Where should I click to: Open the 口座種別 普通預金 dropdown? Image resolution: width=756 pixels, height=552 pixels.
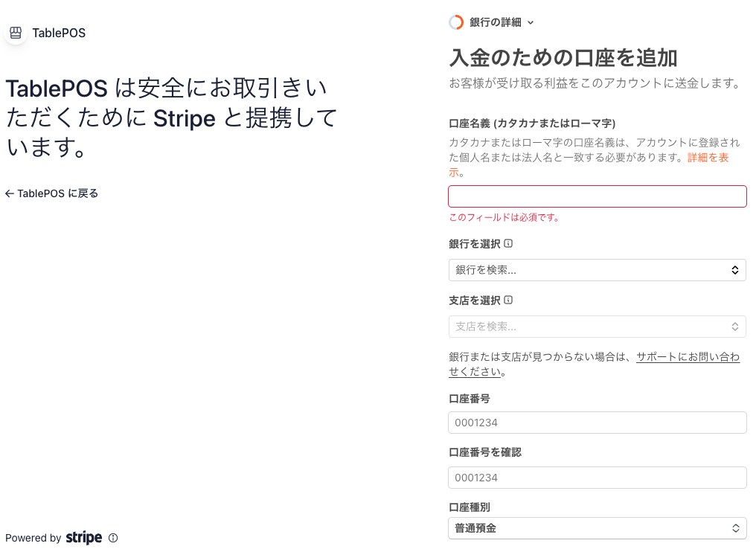[x=598, y=528]
